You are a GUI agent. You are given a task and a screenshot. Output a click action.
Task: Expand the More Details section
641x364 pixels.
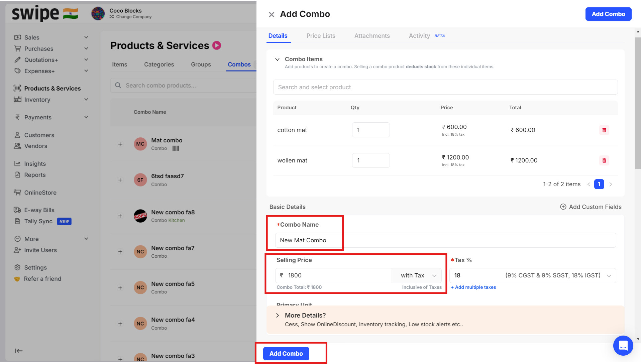pyautogui.click(x=277, y=316)
